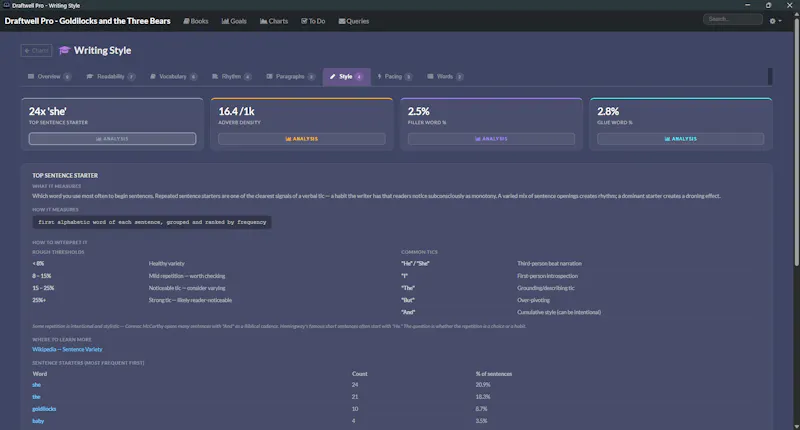Click the count 10 in goldilocks row
This screenshot has width=800, height=430.
coord(355,409)
